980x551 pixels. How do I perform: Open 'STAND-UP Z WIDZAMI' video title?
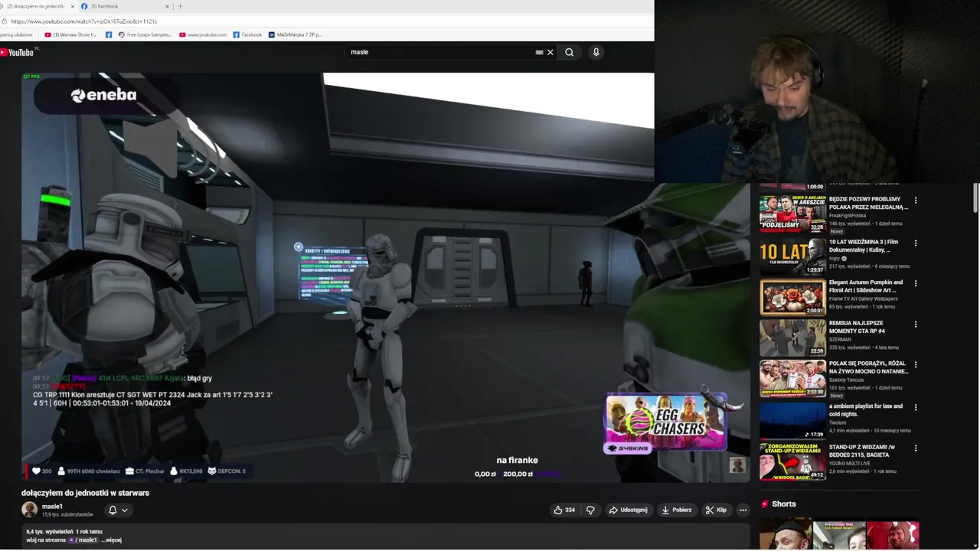(x=862, y=451)
